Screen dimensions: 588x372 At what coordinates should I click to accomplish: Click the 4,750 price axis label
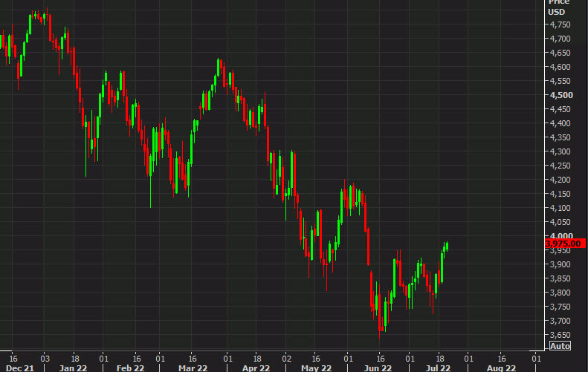tap(560, 25)
